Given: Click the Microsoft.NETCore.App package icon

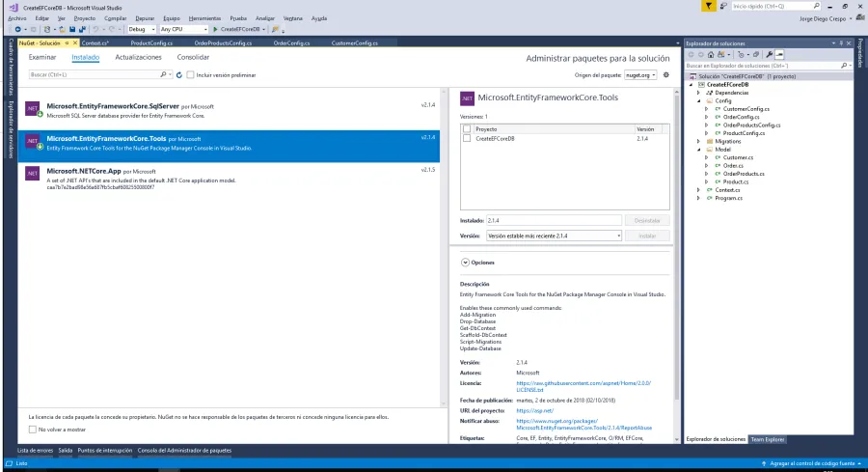Looking at the screenshot, I should tap(32, 174).
